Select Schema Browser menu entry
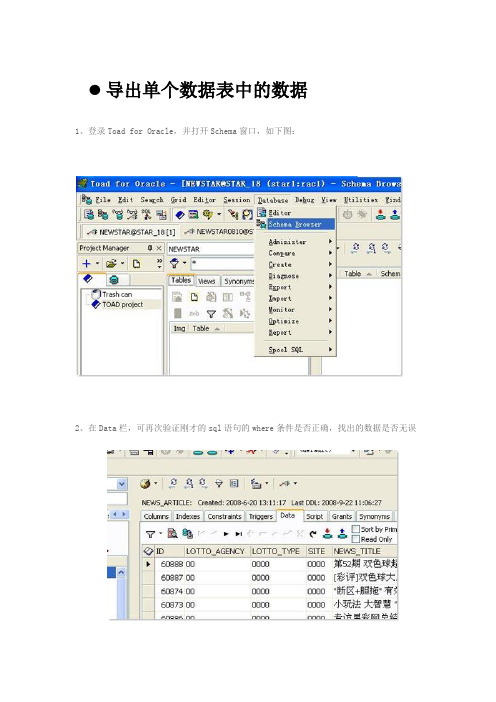Viewport: 496px width, 702px height. click(295, 224)
